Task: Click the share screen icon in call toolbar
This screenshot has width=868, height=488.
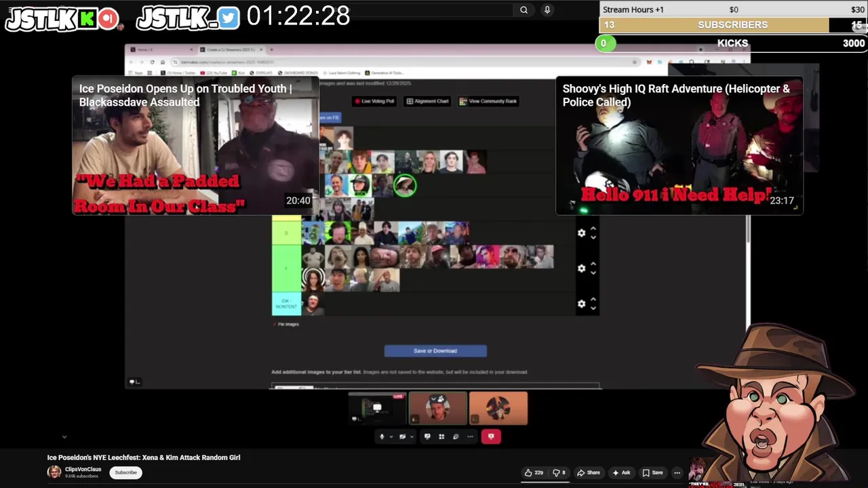Action: pyautogui.click(x=427, y=436)
